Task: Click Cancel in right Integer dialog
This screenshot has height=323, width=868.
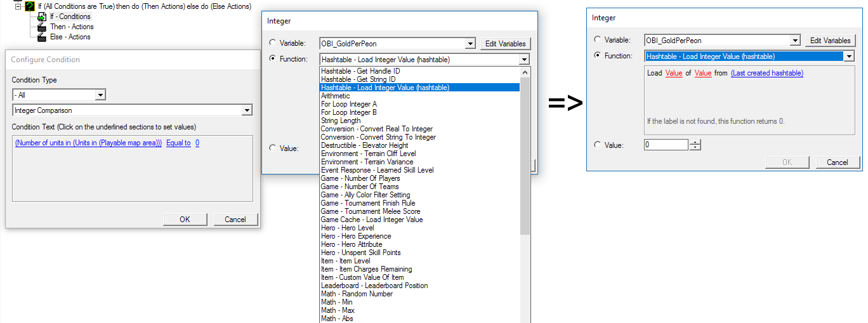Action: 837,162
